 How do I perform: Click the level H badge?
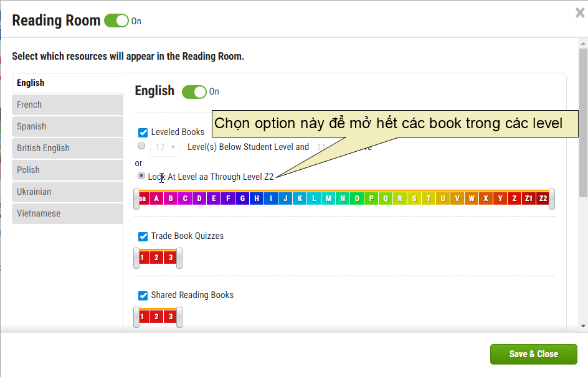pos(256,198)
